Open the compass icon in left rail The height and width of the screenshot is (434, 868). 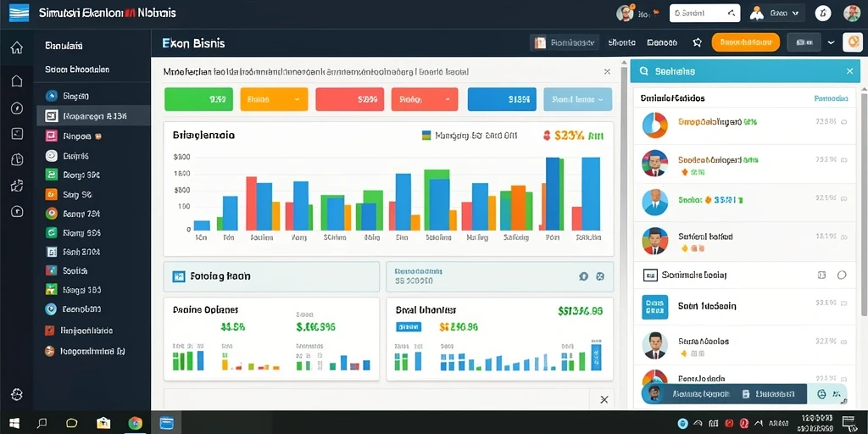coord(17,108)
